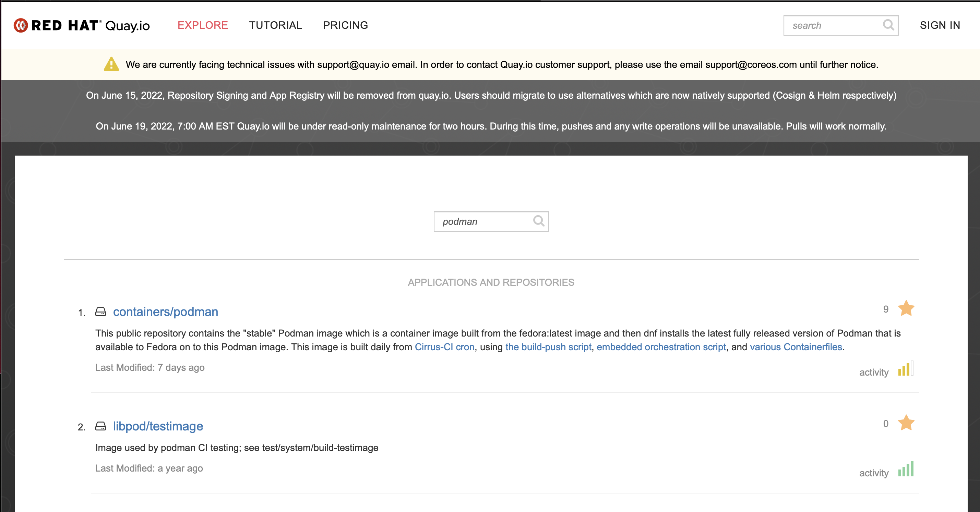Screen dimensions: 980x512
Task: Focus the podman search input field
Action: tap(483, 222)
